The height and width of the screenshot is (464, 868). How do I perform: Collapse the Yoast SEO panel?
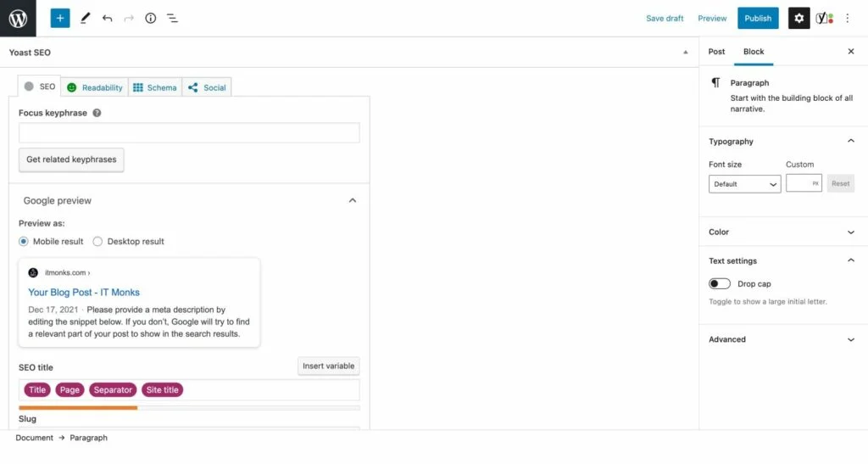pyautogui.click(x=685, y=53)
